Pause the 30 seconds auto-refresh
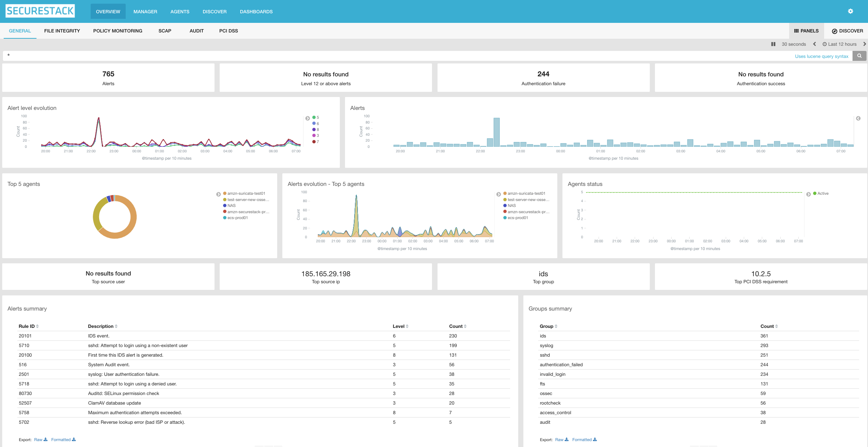Screen dimensions: 868x447 (x=773, y=44)
